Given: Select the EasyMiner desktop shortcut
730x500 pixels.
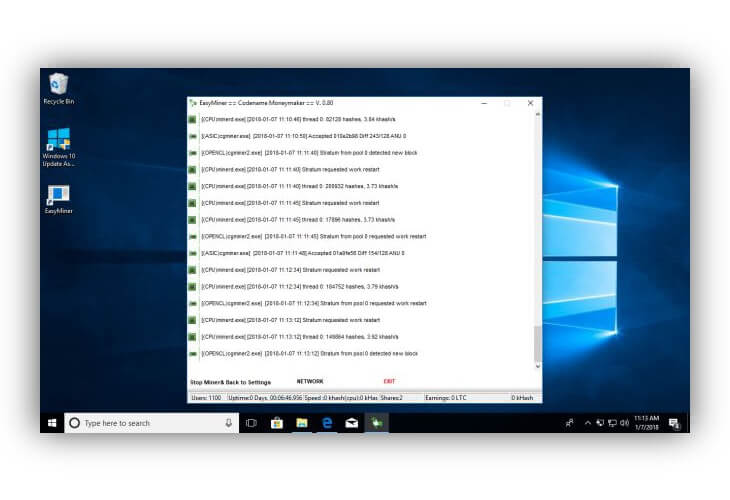Looking at the screenshot, I should [59, 199].
